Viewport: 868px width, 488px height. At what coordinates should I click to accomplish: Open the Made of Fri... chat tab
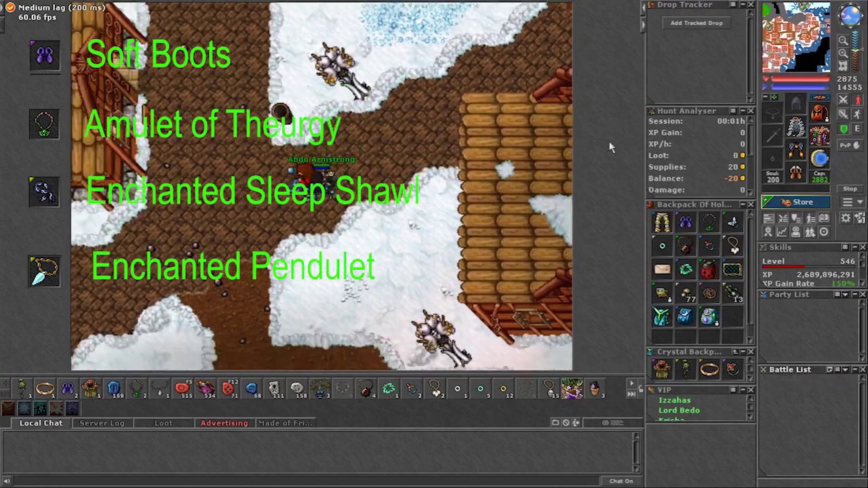pos(285,423)
